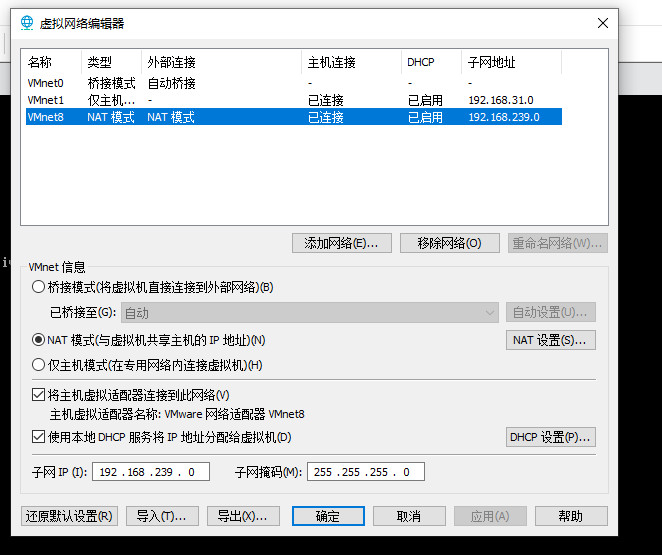Select the VMnet8 NAT network row

click(293, 117)
